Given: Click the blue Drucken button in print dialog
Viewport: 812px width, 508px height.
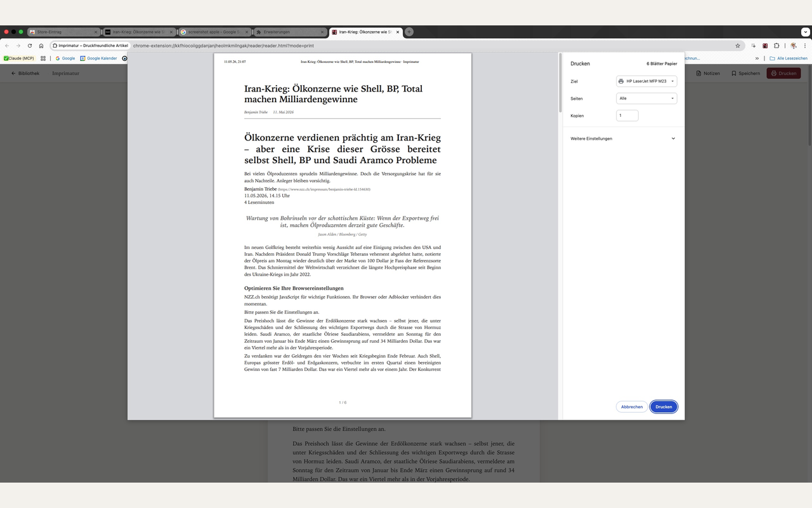Looking at the screenshot, I should tap(664, 407).
